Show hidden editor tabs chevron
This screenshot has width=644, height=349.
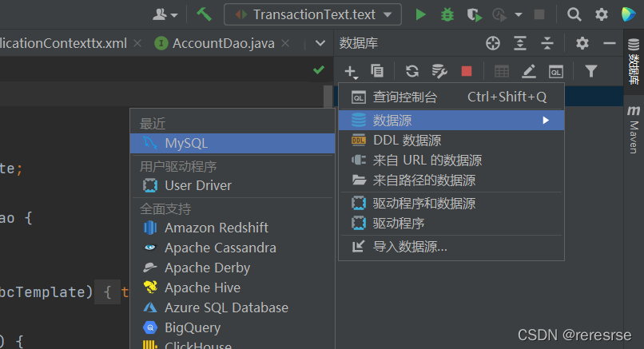click(x=320, y=43)
